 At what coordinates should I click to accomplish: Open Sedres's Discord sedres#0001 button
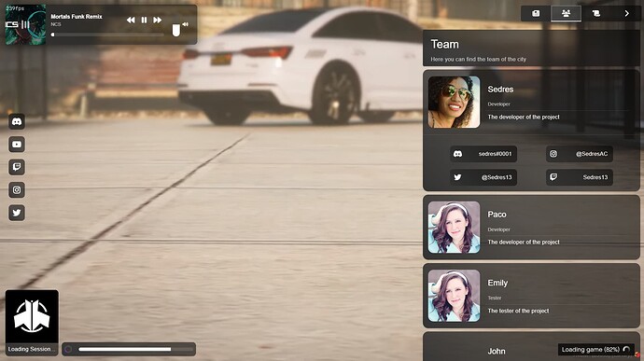483,154
